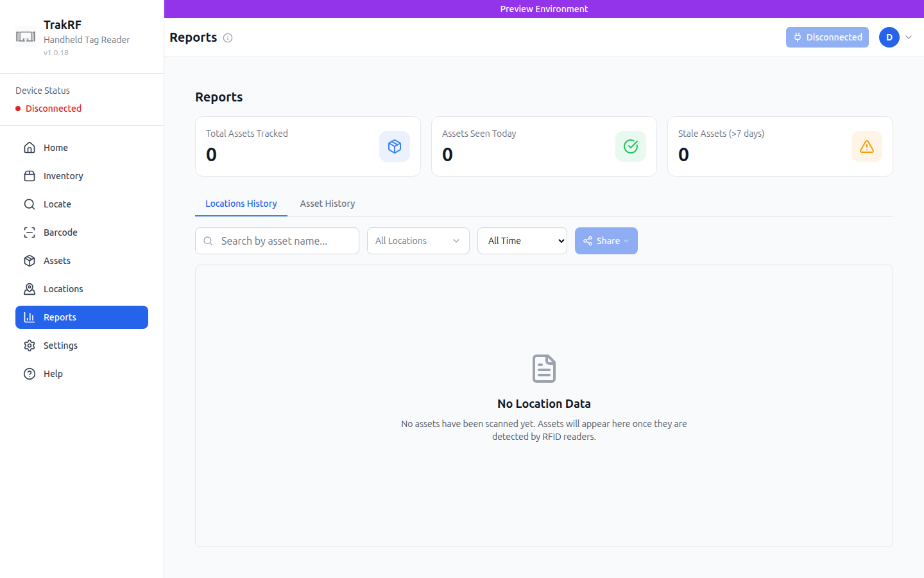Screen dimensions: 924x578
Task: Click the Disconnected device button
Action: (x=827, y=37)
